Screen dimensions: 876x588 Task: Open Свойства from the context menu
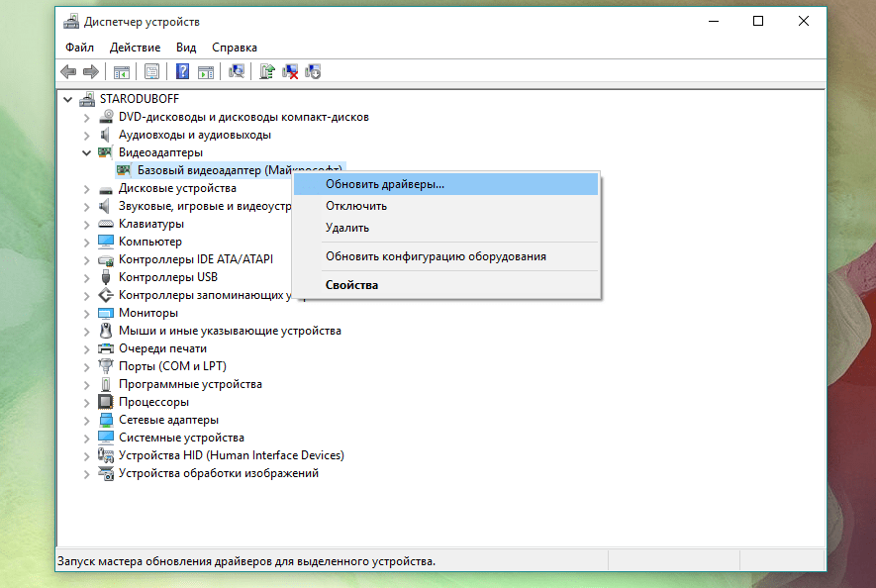(351, 285)
